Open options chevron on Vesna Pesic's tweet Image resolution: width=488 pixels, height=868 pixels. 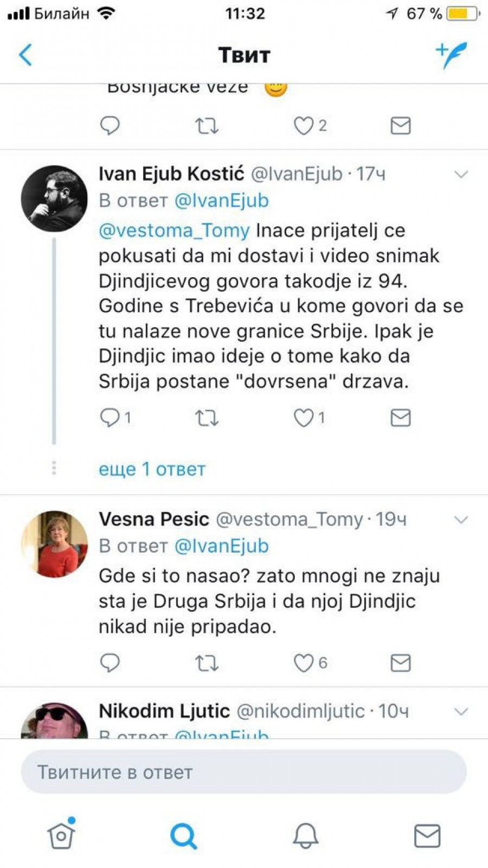pos(461,520)
